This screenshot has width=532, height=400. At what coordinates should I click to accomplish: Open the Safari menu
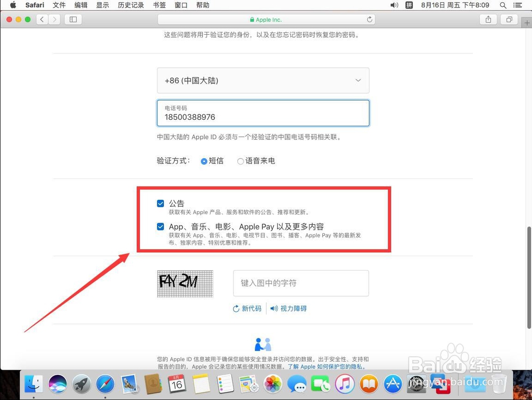click(35, 5)
